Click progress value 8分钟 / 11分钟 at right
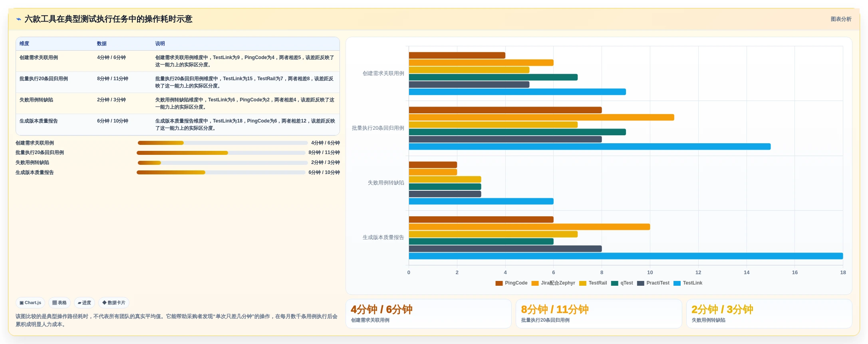Viewport: 868px width, 344px height. pyautogui.click(x=324, y=153)
